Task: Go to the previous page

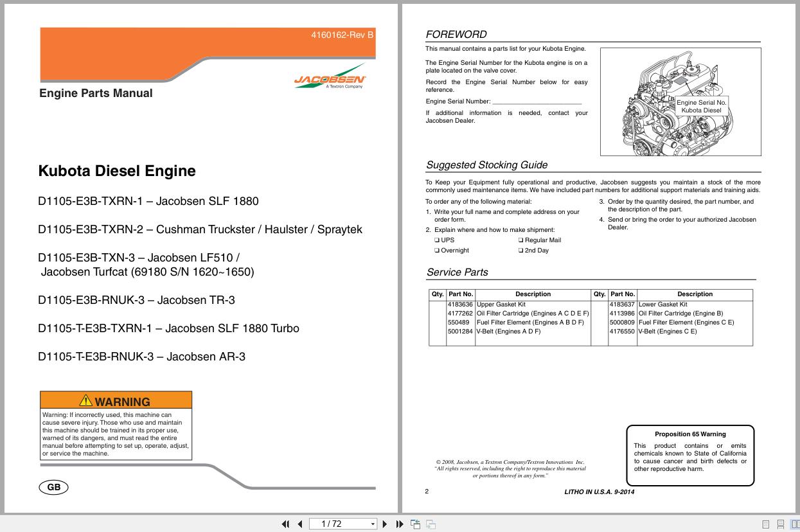Action: 299,524
